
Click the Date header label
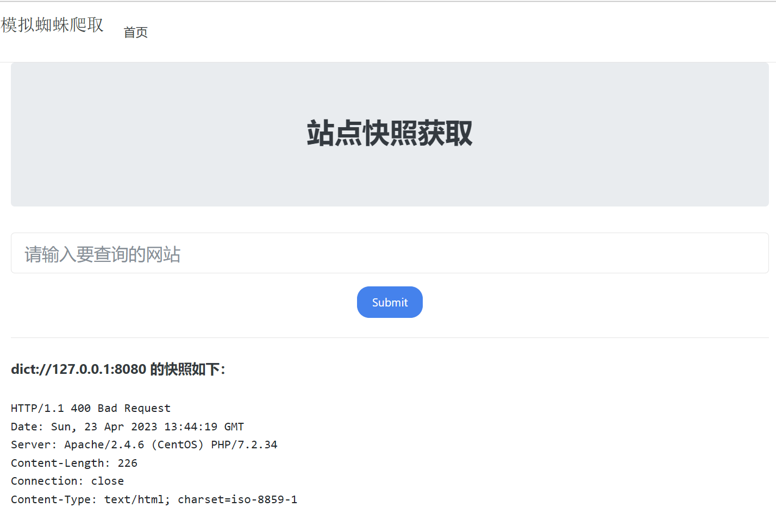pyautogui.click(x=26, y=427)
